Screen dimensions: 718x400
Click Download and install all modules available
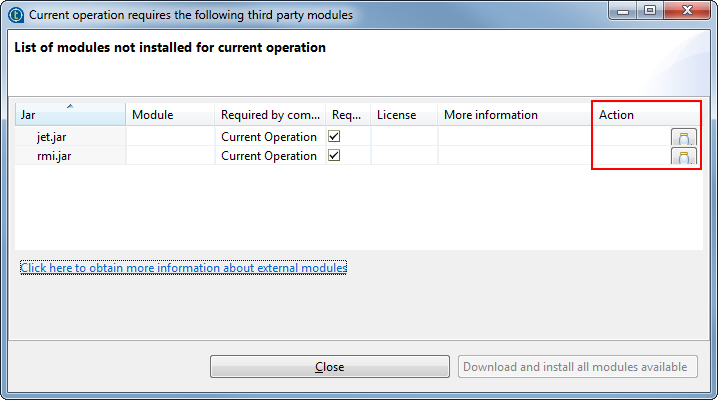pos(579,366)
